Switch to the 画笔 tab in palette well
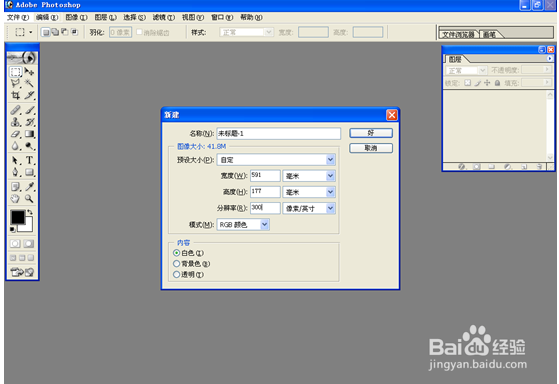The image size is (559, 384). point(489,35)
